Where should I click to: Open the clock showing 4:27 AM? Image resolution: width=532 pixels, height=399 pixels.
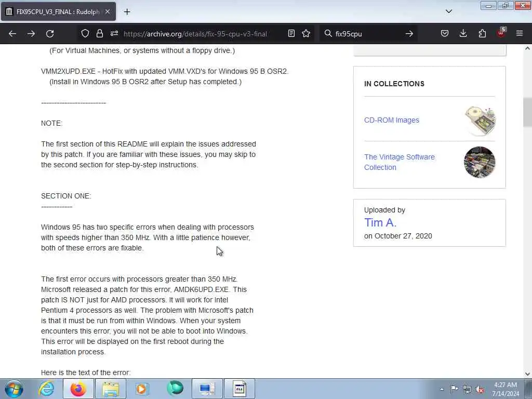point(506,389)
